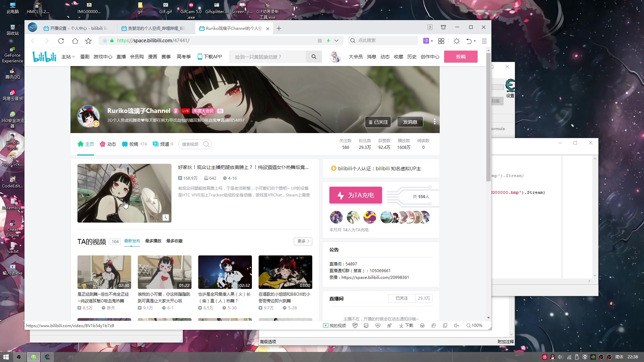Screen dimensions: 644x362
Task: Click the bilibili search input field
Action: [x=268, y=57]
